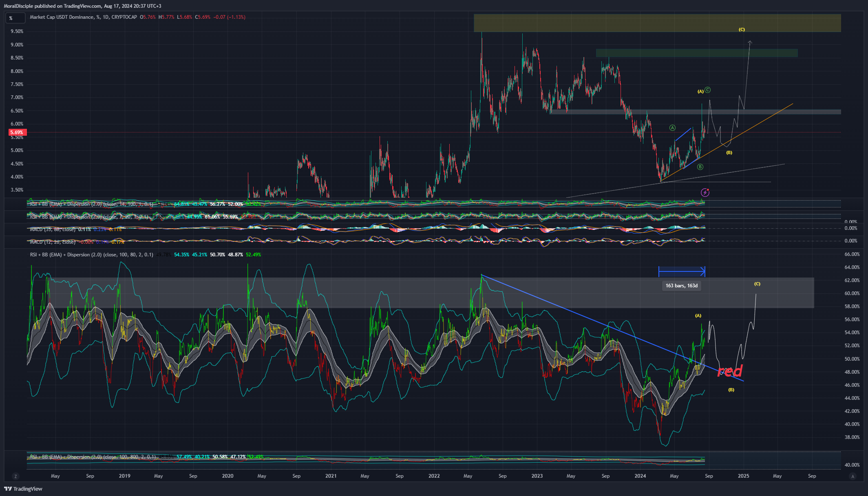
Task: Click the RSI legend with close, 14, 100
Action: tap(92, 204)
